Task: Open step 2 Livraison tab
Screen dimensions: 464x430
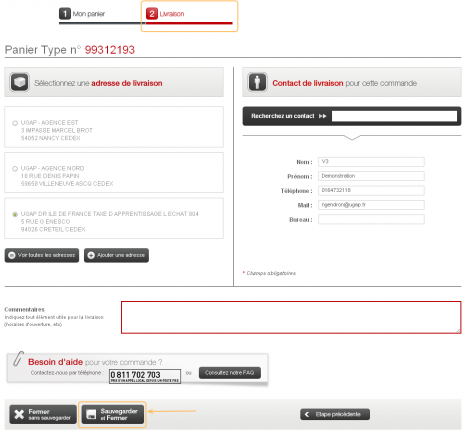Action: pos(165,14)
